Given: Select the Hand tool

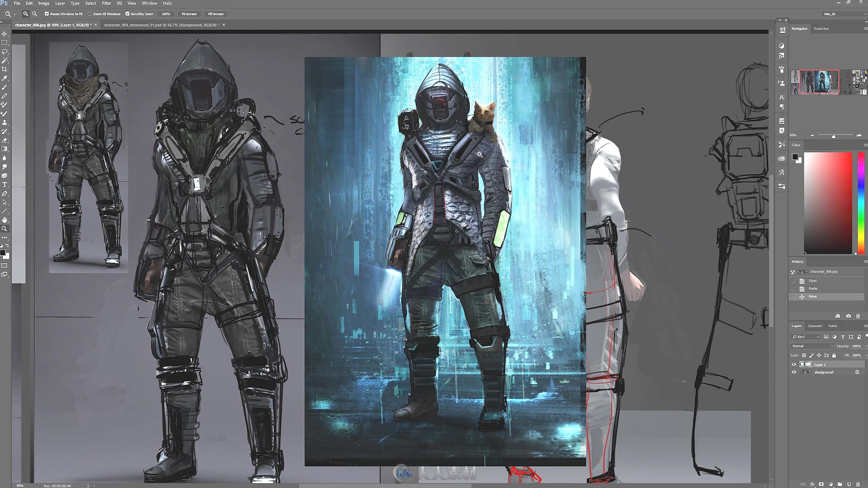Looking at the screenshot, I should click(5, 220).
